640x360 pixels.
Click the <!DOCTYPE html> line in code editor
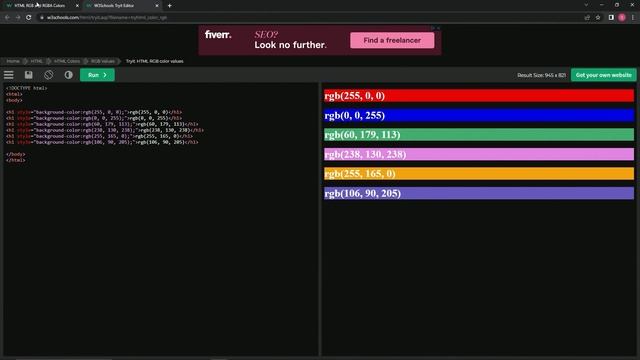(x=27, y=88)
